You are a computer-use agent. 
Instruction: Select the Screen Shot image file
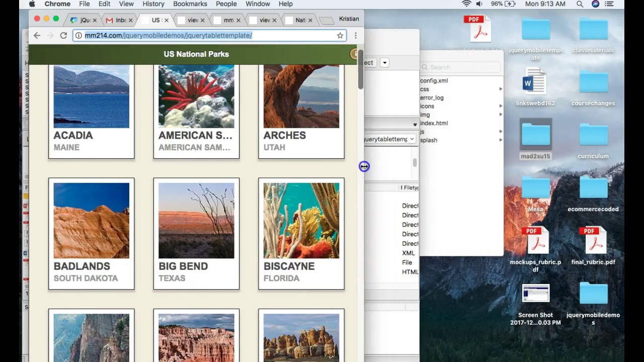(x=535, y=304)
